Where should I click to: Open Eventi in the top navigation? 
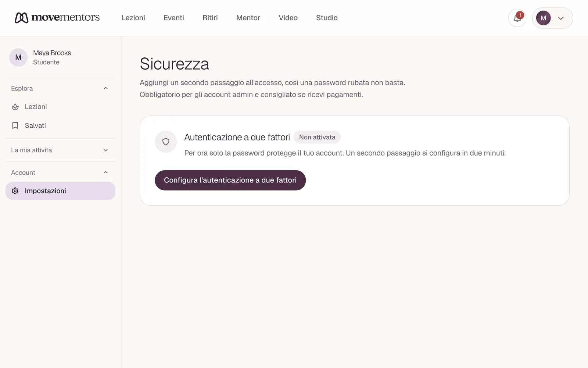pyautogui.click(x=174, y=18)
